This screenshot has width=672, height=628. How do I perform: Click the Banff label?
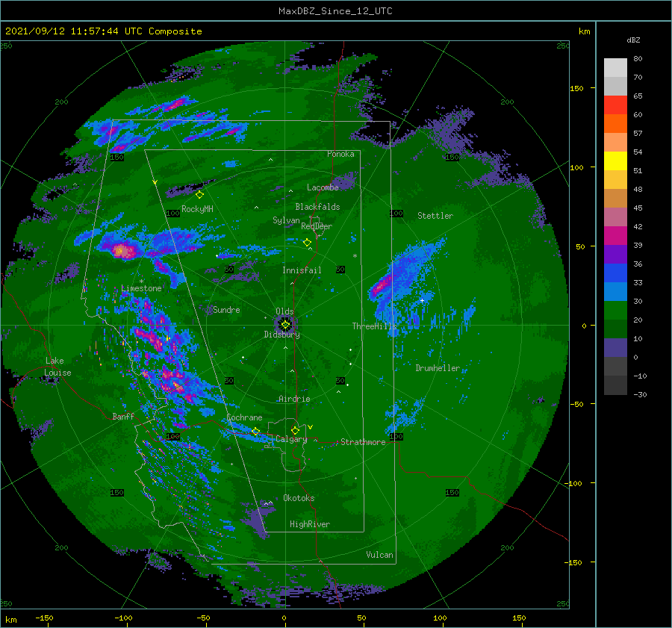point(123,416)
